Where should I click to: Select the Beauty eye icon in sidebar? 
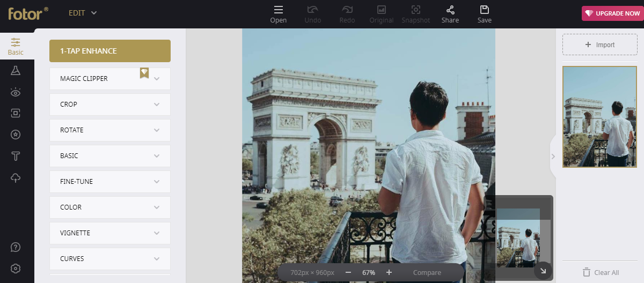[16, 92]
